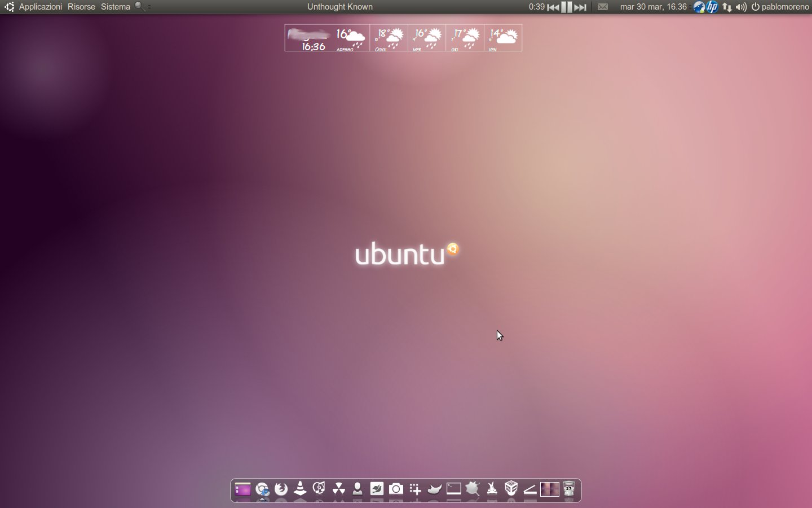812x508 pixels.
Task: Open the rabbit-on-stand dock icon
Action: click(492, 489)
